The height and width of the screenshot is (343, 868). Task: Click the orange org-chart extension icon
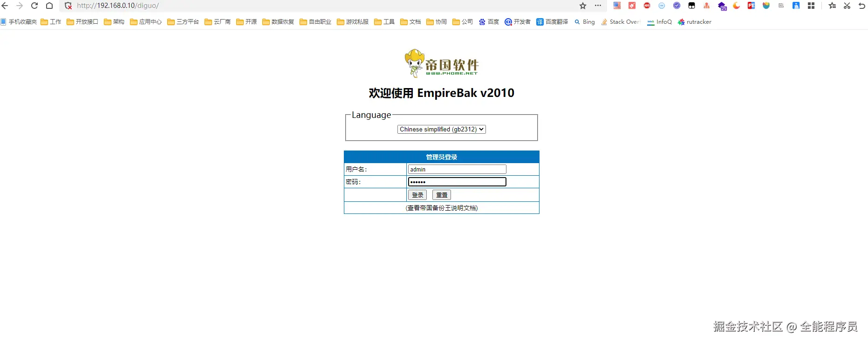[x=707, y=6]
